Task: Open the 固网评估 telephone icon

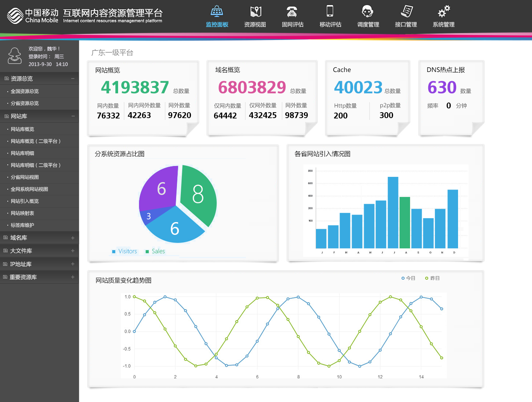Action: 292,12
